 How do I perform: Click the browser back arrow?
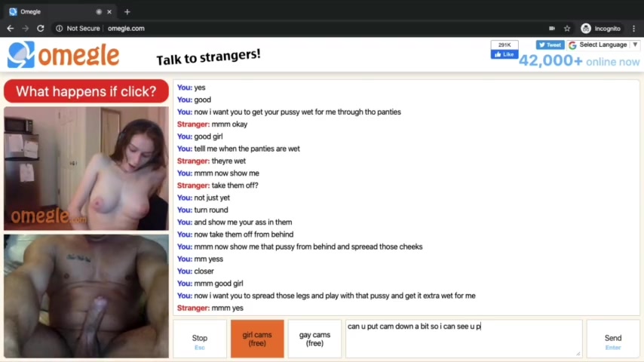(x=11, y=29)
